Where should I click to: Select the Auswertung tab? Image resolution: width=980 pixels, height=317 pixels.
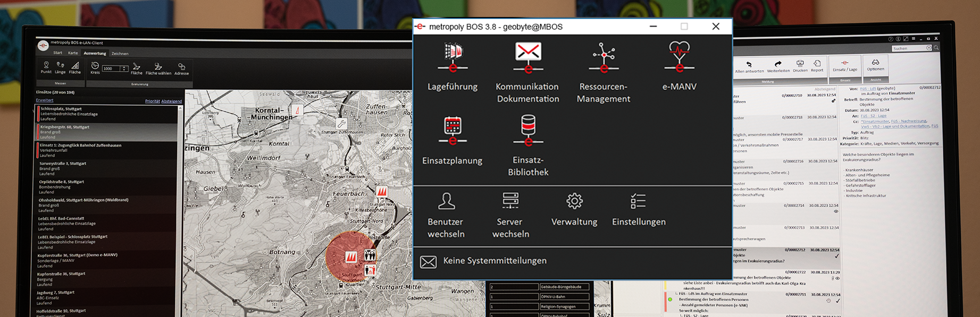tap(95, 53)
